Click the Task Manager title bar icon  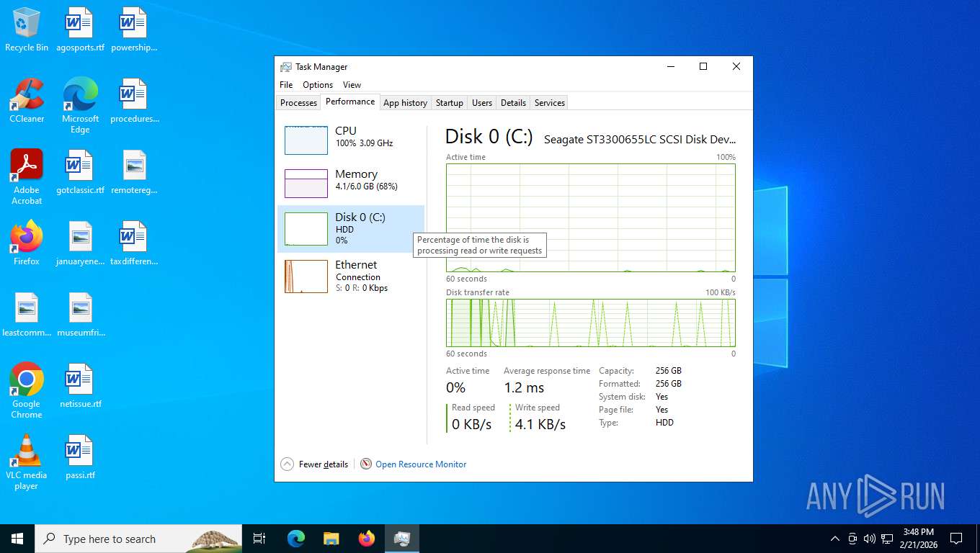286,67
